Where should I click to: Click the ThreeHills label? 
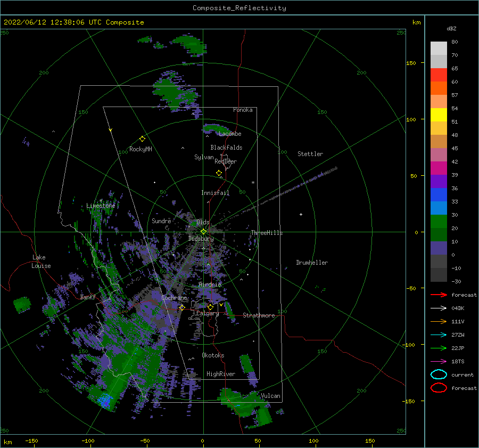click(x=267, y=233)
